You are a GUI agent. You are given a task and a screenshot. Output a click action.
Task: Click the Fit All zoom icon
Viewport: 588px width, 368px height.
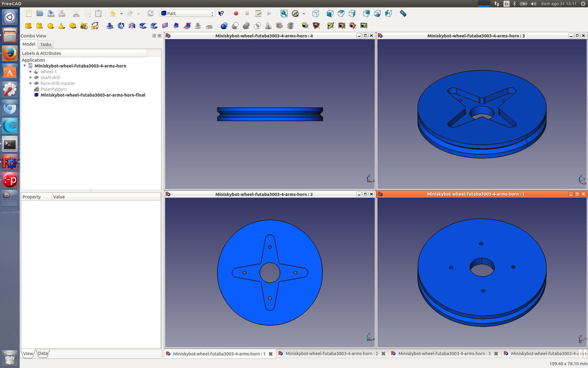(x=284, y=13)
